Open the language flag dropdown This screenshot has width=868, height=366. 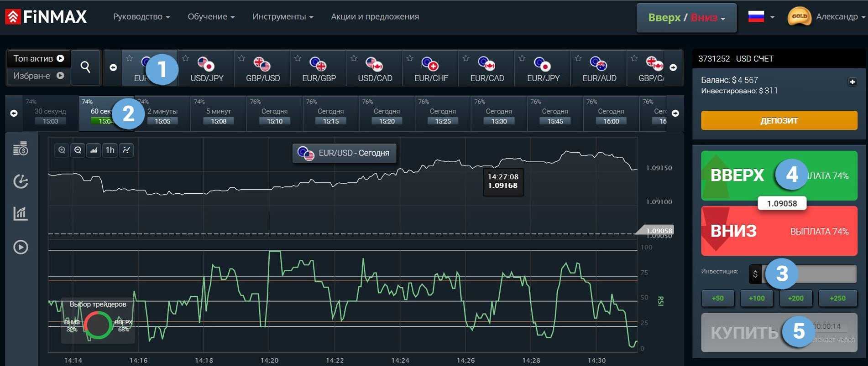[x=761, y=17]
